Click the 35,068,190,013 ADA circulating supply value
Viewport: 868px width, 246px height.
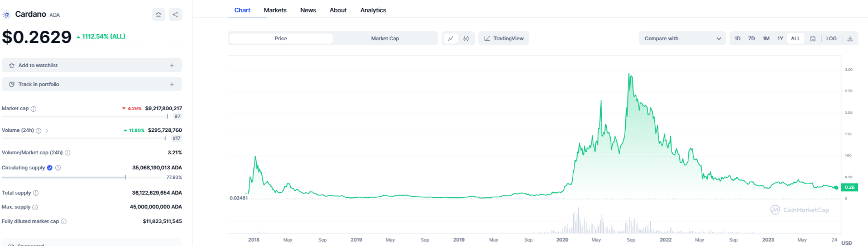(157, 167)
